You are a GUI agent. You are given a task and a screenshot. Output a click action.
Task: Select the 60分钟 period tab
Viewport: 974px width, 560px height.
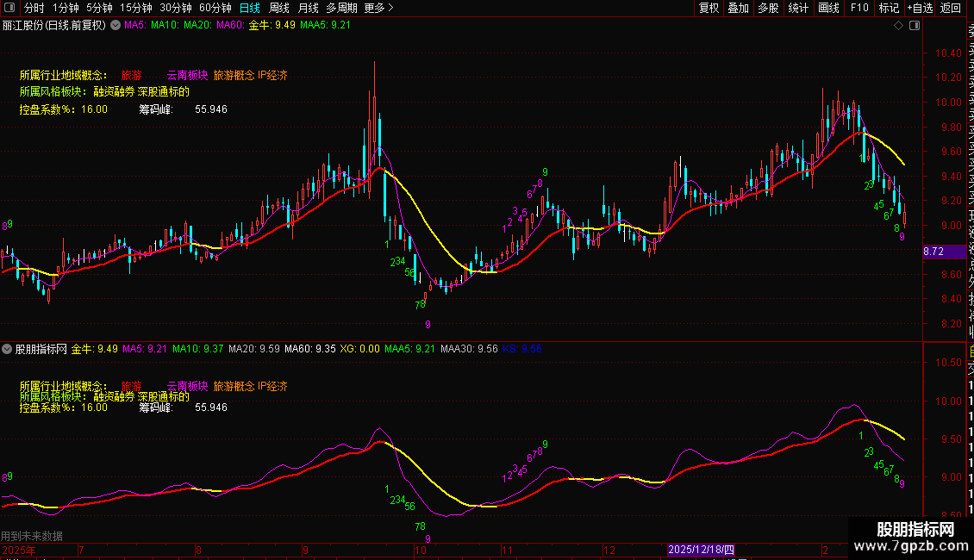[x=215, y=8]
